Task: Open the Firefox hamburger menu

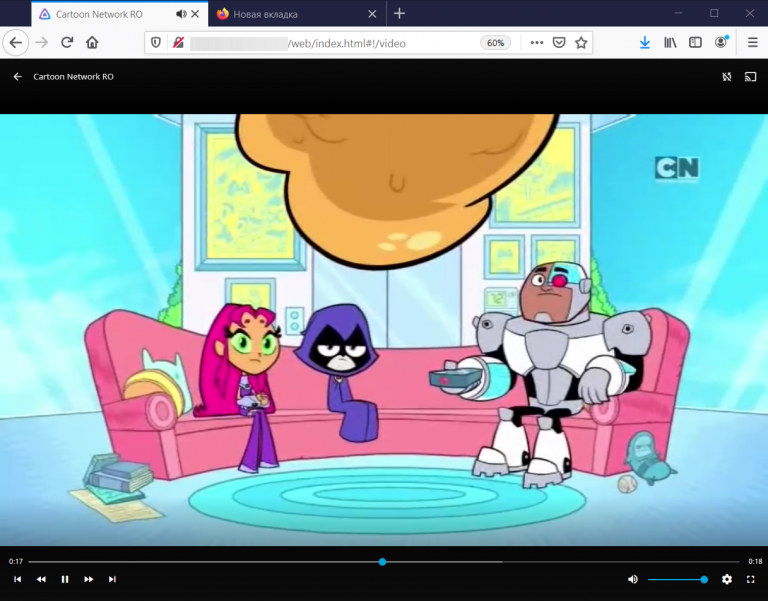Action: pos(752,43)
